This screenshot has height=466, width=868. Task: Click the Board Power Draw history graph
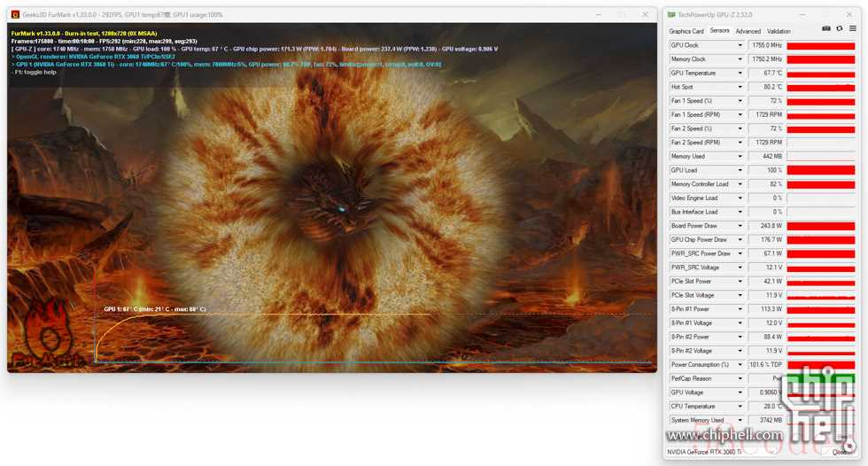[821, 226]
